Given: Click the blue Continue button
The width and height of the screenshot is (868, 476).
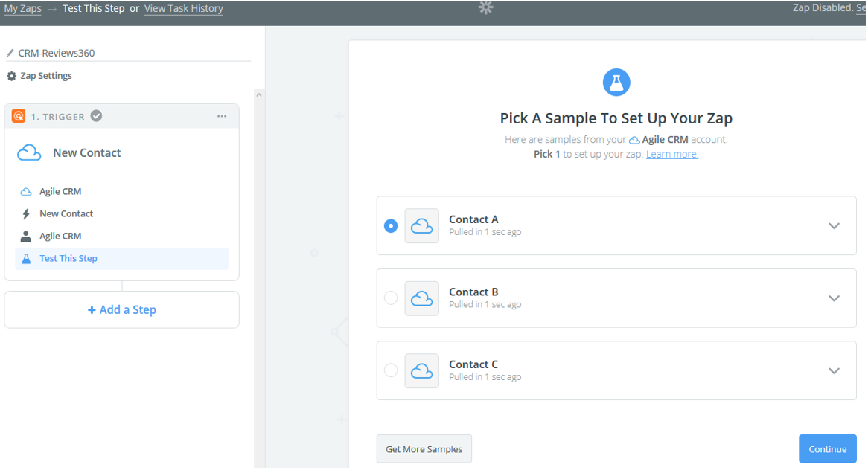Looking at the screenshot, I should pos(828,449).
